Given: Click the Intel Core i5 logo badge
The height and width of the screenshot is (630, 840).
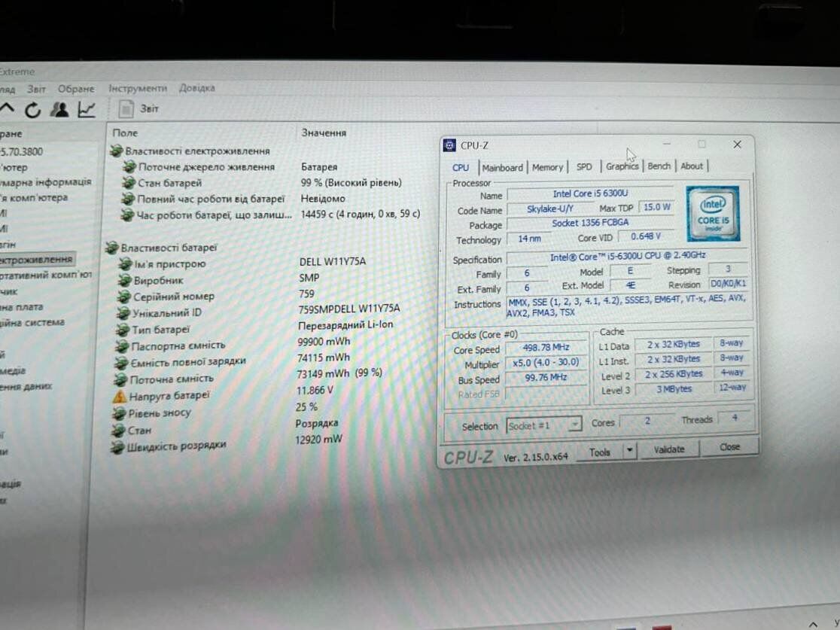Looking at the screenshot, I should (713, 214).
